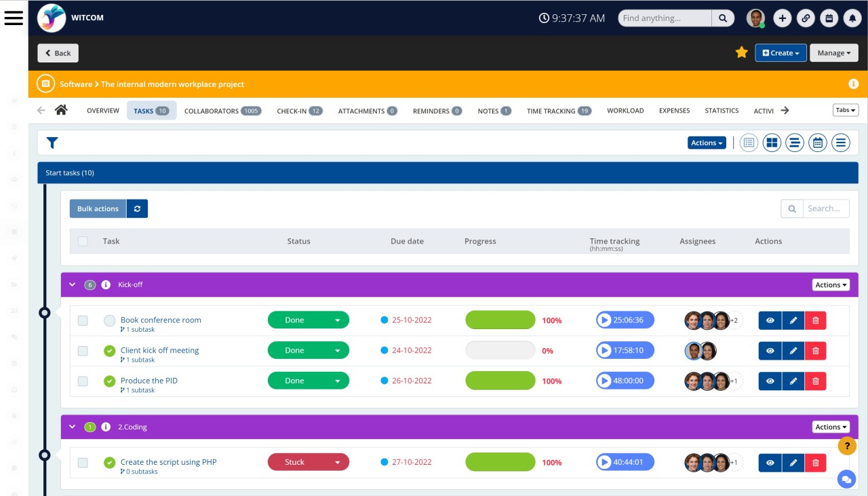Click the quick-add plus icon in header
This screenshot has height=496, width=868.
pyautogui.click(x=783, y=18)
